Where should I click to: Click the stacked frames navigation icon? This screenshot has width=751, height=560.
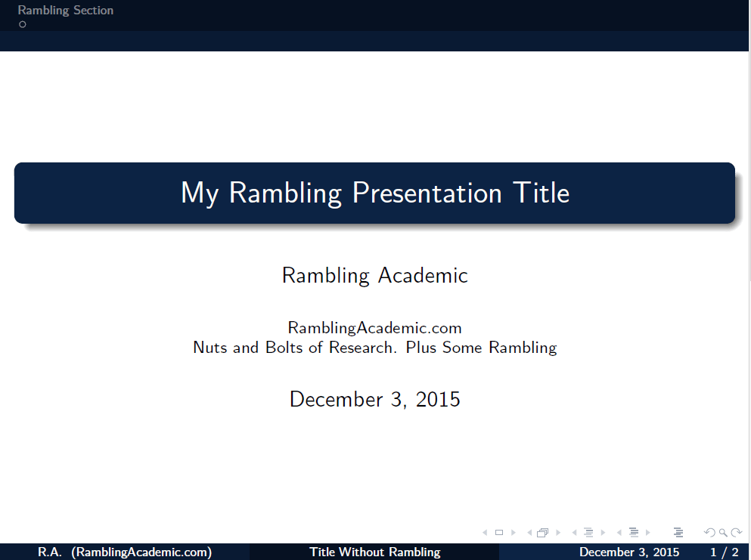point(542,533)
